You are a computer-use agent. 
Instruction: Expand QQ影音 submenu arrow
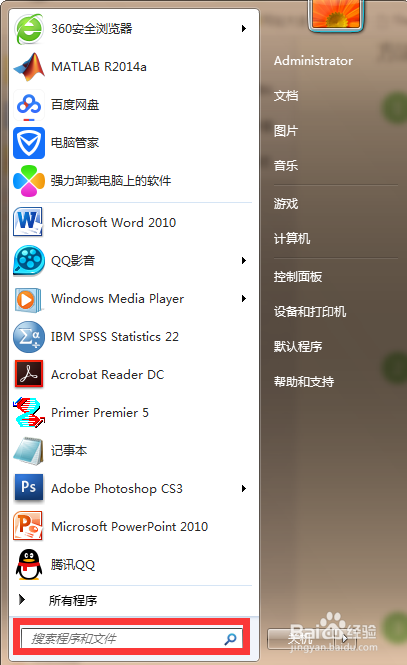[244, 260]
